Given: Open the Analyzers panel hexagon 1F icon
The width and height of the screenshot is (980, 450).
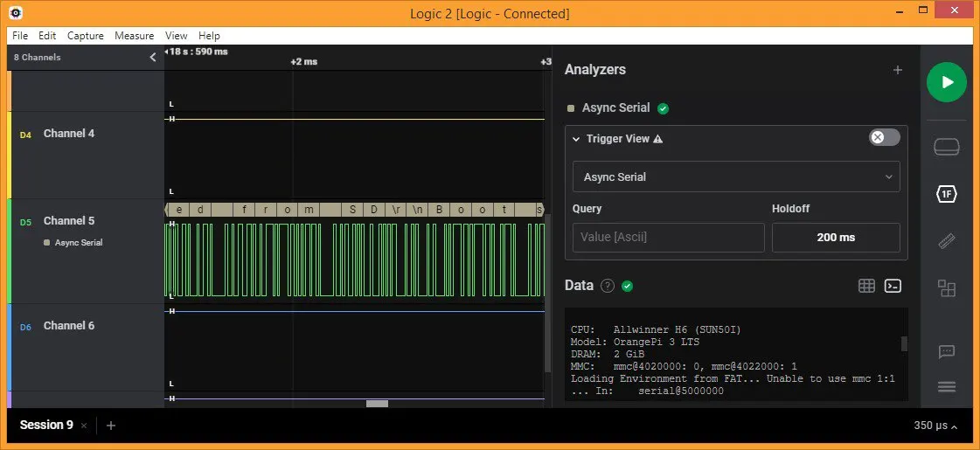Looking at the screenshot, I should pyautogui.click(x=946, y=194).
